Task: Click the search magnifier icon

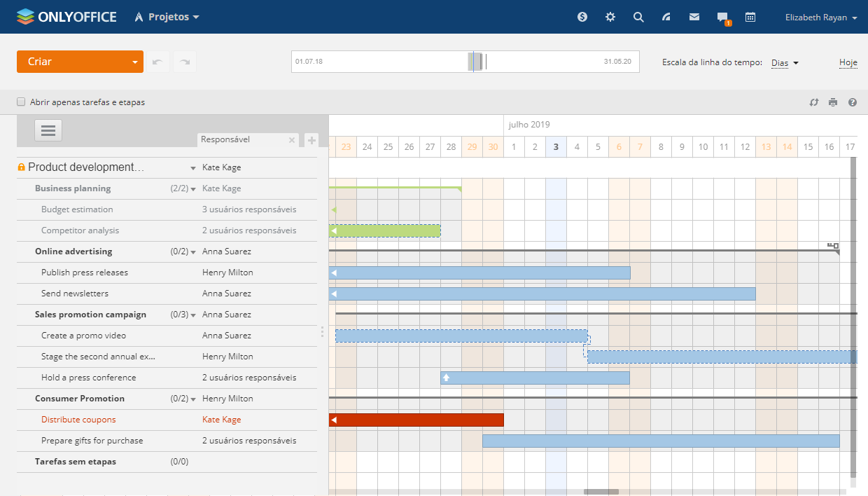Action: [x=638, y=17]
